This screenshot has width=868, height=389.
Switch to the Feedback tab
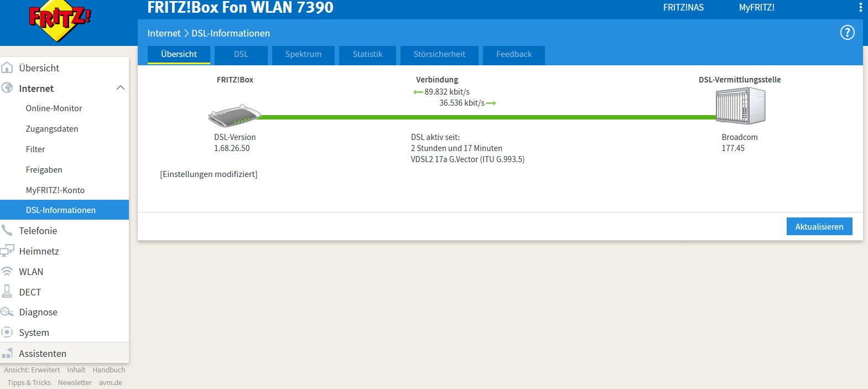[x=514, y=55]
